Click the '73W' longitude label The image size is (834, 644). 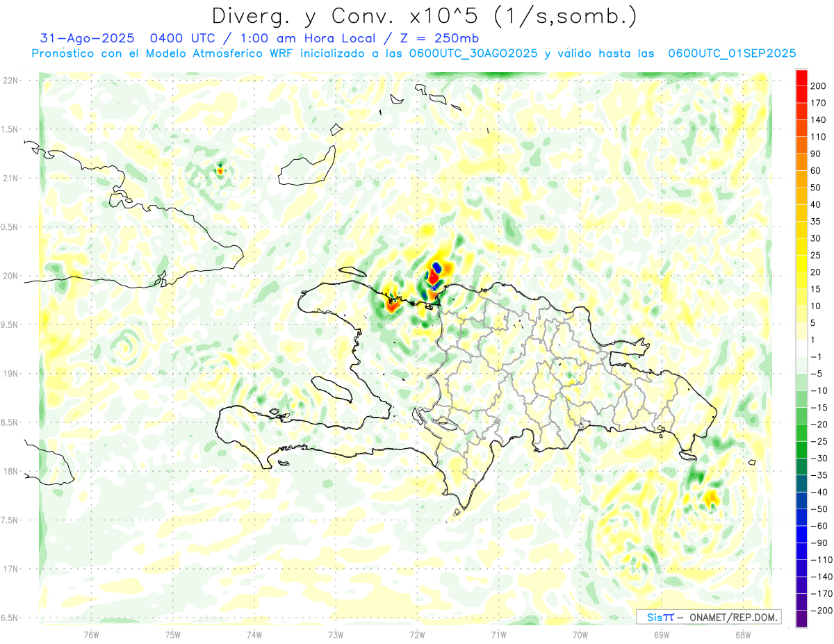click(x=336, y=634)
